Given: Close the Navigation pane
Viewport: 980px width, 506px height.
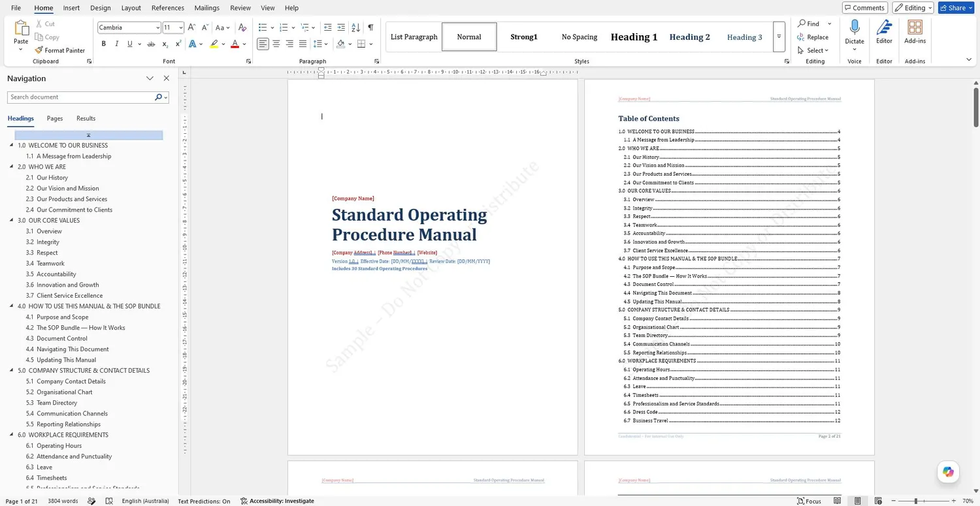Looking at the screenshot, I should (167, 78).
